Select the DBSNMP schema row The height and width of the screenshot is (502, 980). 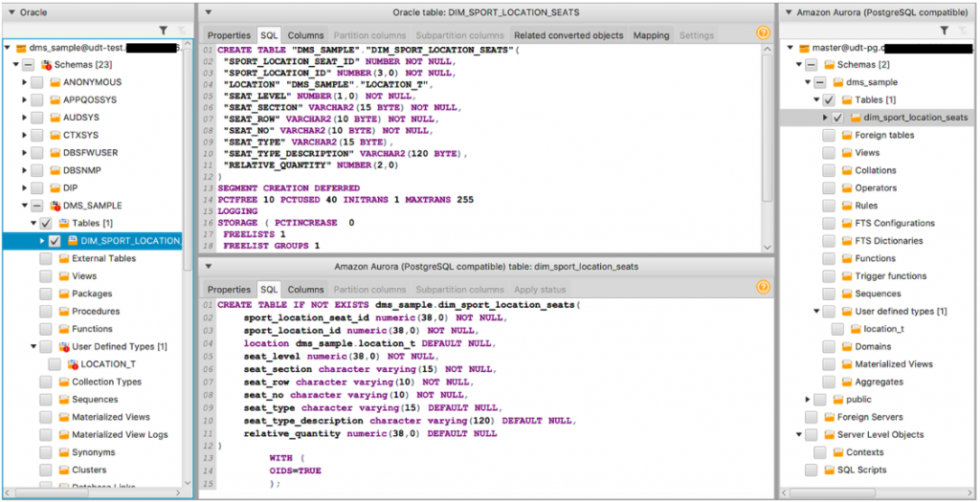pyautogui.click(x=94, y=170)
